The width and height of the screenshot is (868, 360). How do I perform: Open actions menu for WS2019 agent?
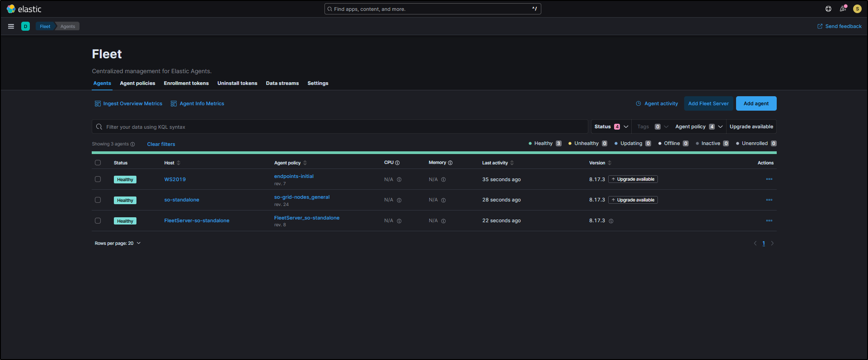[x=769, y=179]
